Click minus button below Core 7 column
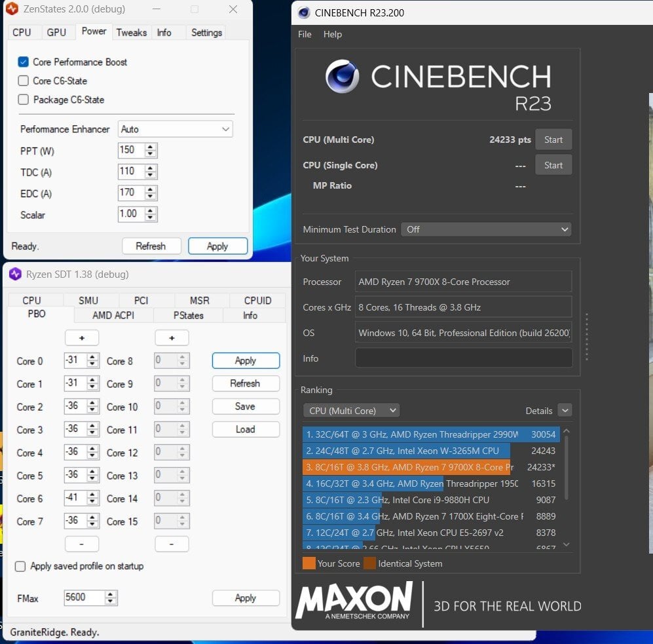 tap(82, 544)
